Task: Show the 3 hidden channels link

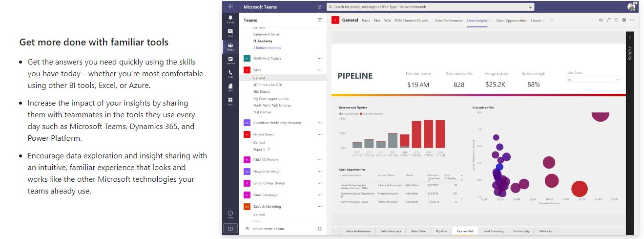Action: [267, 48]
